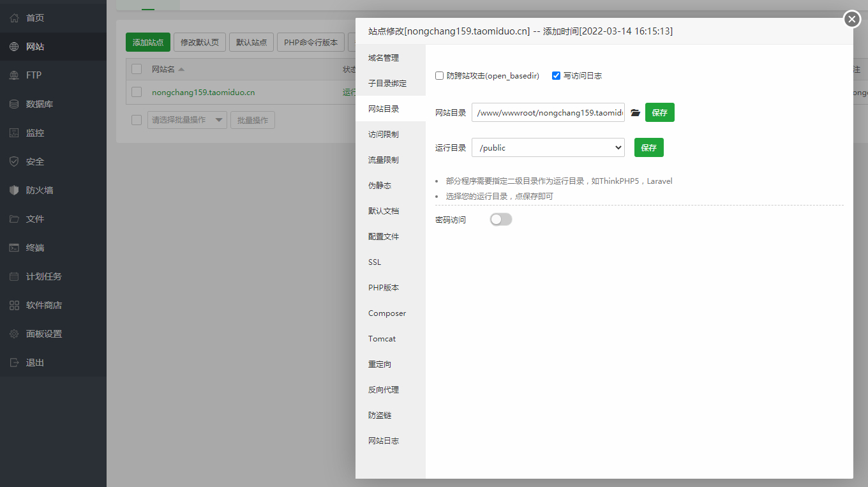Screen dimensions: 868x487
Task: Click the home icon in sidebar
Action: pyautogui.click(x=14, y=18)
